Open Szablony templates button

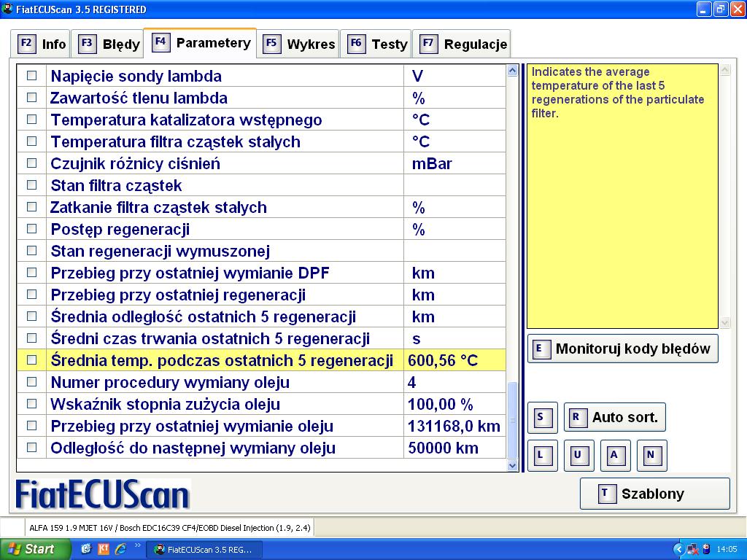pos(654,494)
